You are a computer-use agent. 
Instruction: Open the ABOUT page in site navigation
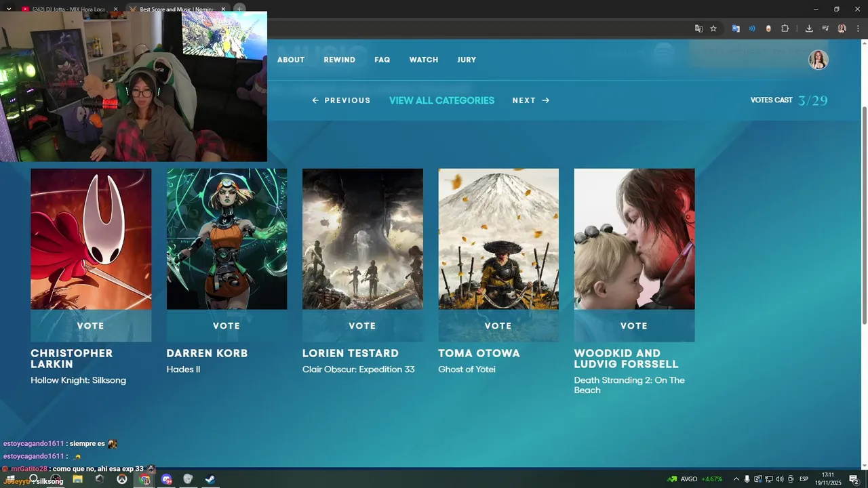[x=291, y=60]
